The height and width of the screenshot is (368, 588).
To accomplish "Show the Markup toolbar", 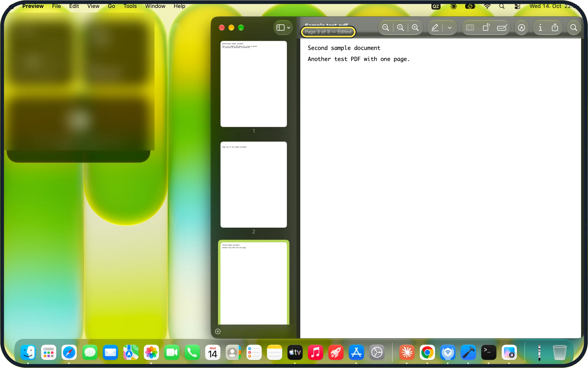I will (x=521, y=28).
